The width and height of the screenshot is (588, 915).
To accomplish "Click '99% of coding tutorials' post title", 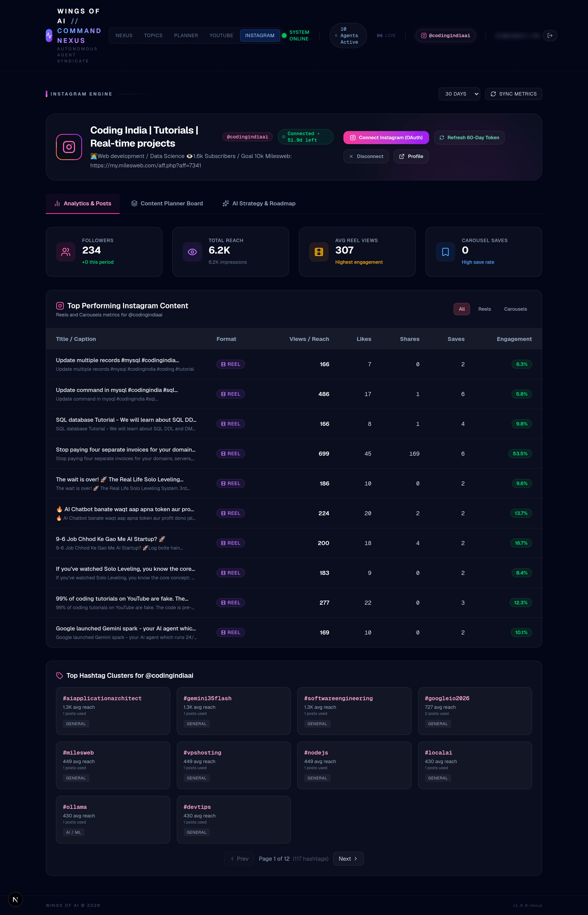I will click(122, 599).
